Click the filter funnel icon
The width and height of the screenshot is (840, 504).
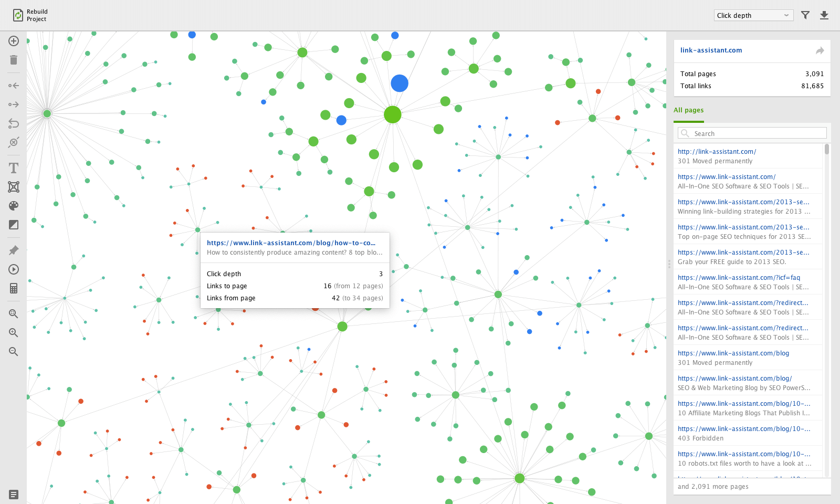pos(805,15)
